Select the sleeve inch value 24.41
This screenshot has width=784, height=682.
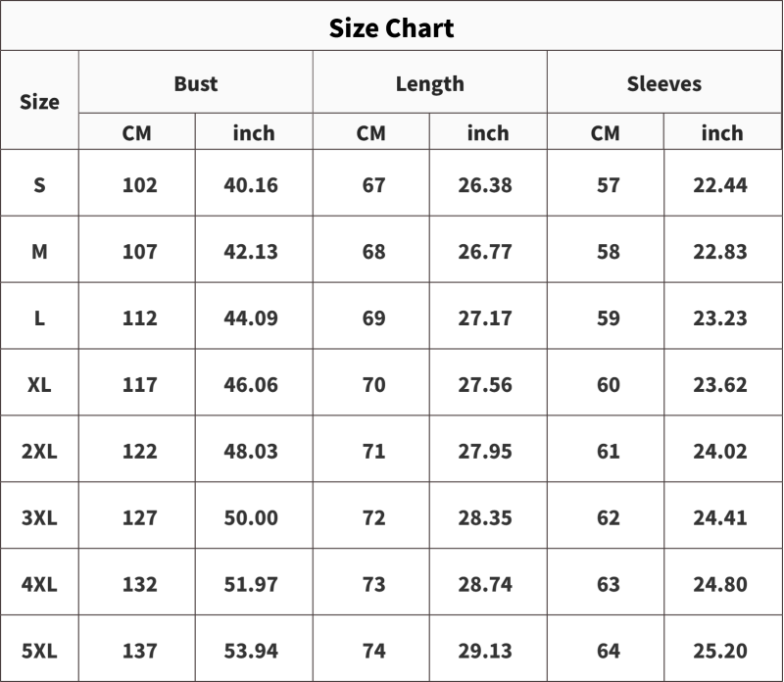[720, 517]
